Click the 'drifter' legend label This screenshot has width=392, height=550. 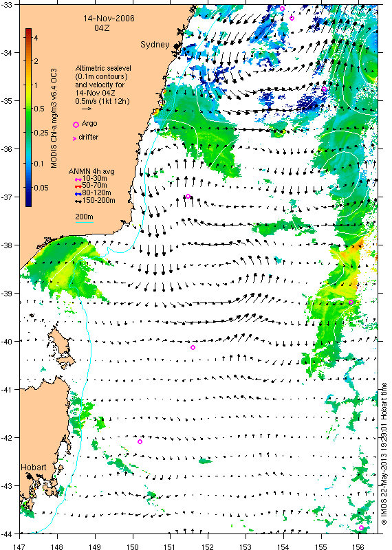click(x=89, y=137)
